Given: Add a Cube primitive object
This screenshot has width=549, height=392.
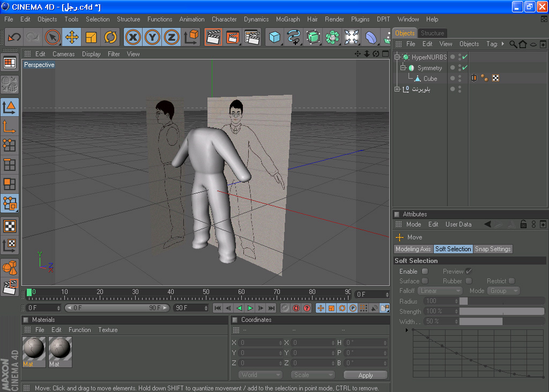Looking at the screenshot, I should pos(274,37).
